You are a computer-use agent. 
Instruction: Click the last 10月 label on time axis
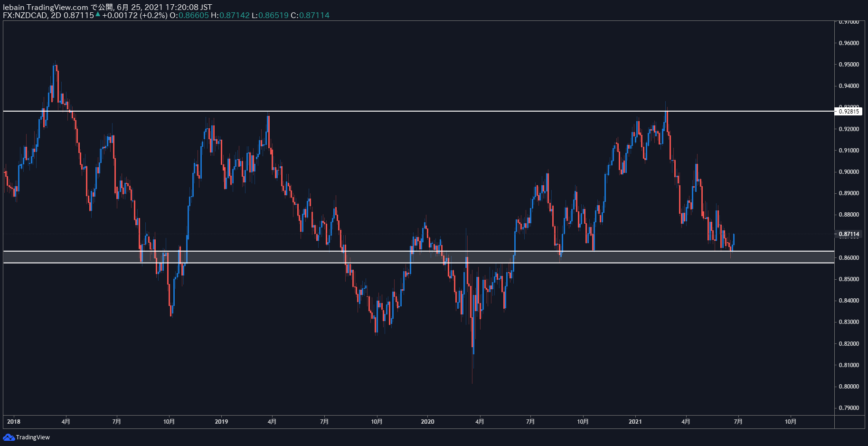pos(790,421)
